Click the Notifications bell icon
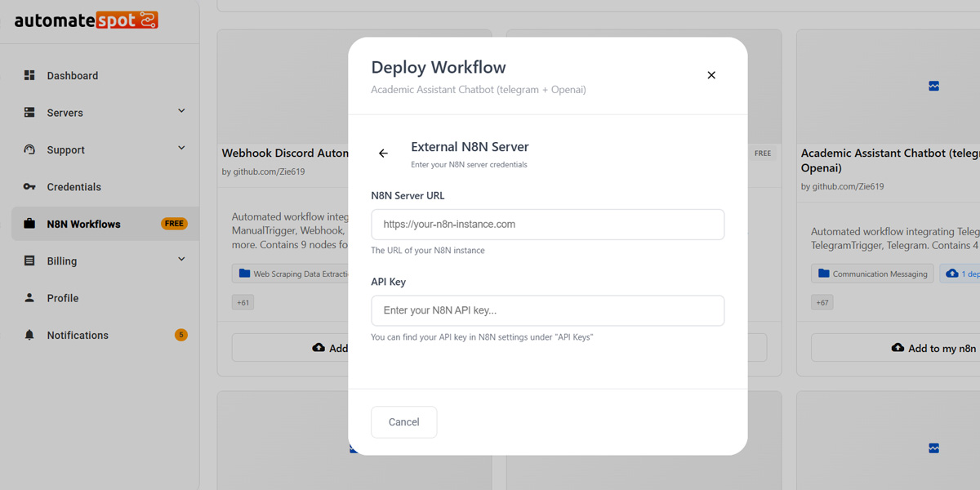980x490 pixels. tap(29, 336)
